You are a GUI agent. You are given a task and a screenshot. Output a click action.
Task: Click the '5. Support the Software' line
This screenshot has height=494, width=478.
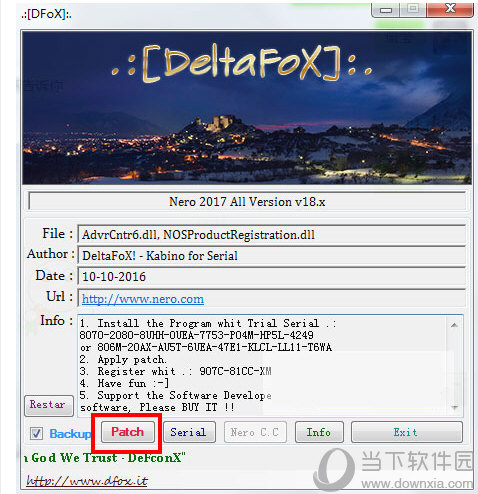[x=175, y=395]
